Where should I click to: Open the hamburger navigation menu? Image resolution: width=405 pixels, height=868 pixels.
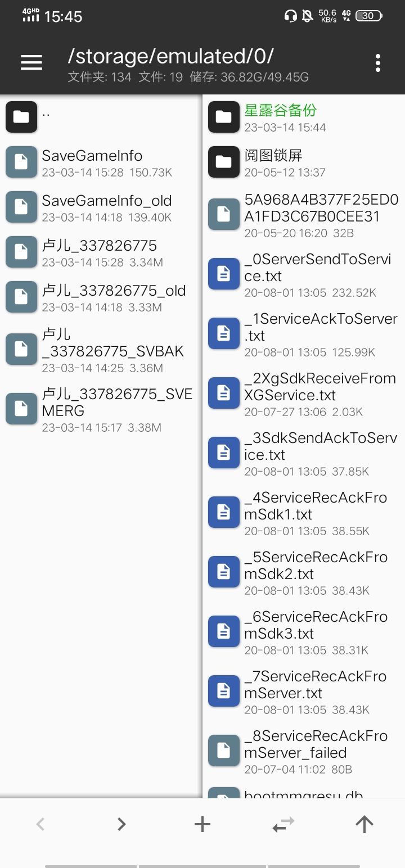[x=31, y=63]
